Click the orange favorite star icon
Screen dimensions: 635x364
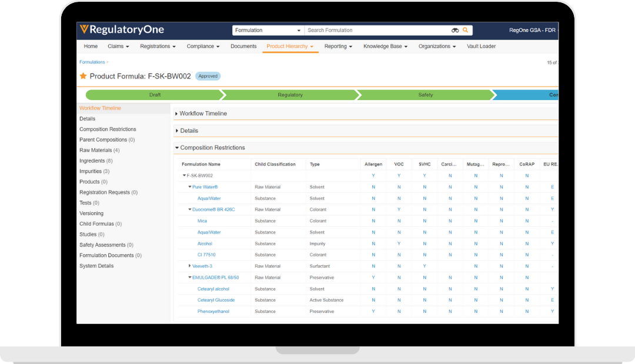pos(83,76)
